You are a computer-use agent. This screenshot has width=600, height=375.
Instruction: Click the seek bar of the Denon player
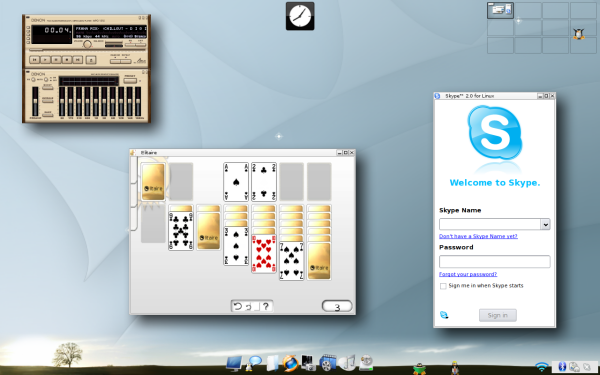pos(87,50)
